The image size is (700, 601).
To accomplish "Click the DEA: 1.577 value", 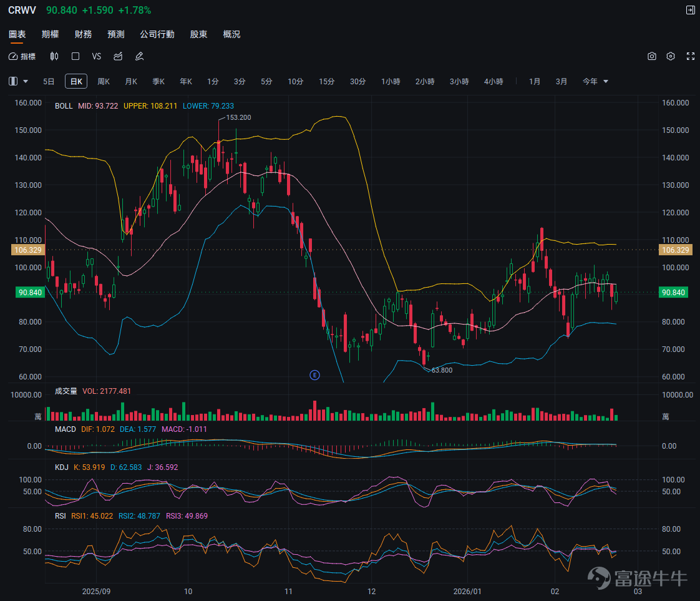I will (x=138, y=429).
